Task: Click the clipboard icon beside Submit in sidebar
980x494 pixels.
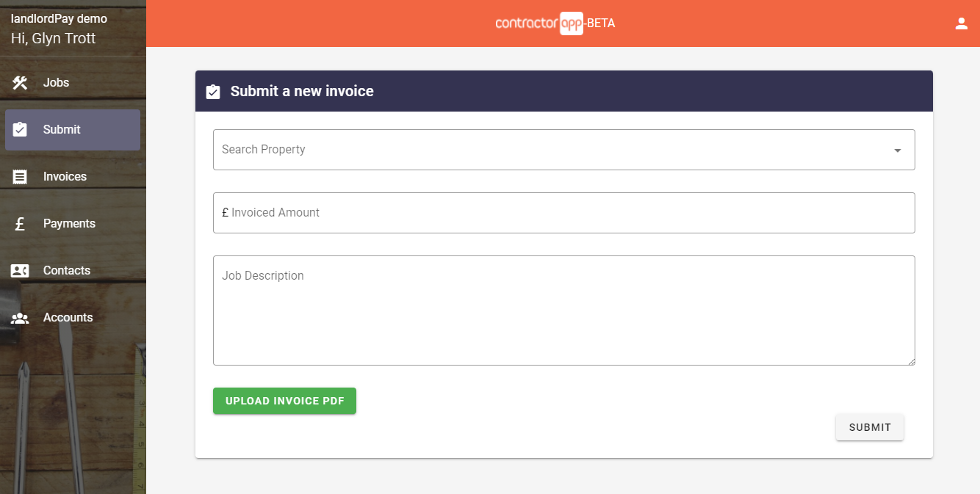Action: (x=20, y=130)
